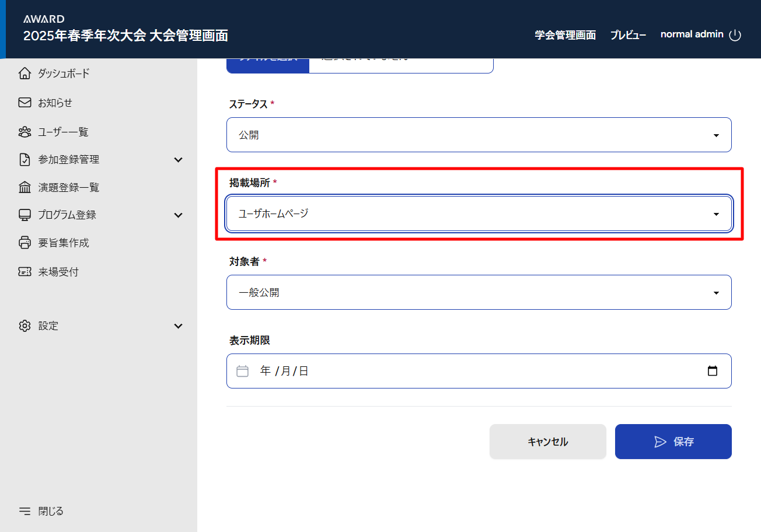Click the 来場受付 ticket icon
Image resolution: width=761 pixels, height=532 pixels.
tap(25, 272)
